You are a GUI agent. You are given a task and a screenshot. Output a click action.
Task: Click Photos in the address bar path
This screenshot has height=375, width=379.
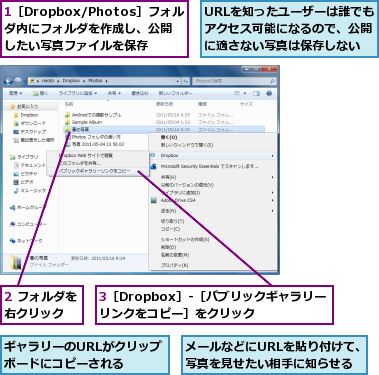pyautogui.click(x=95, y=81)
